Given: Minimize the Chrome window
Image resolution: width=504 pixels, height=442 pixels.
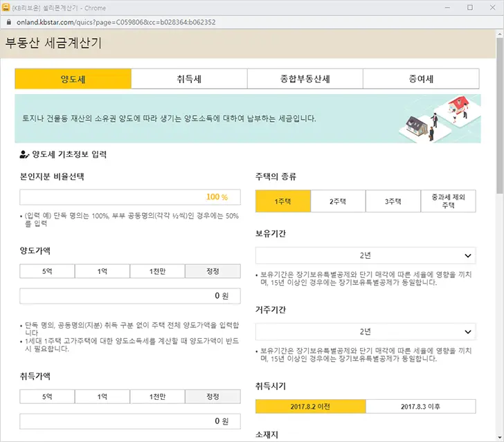Looking at the screenshot, I should coord(447,8).
